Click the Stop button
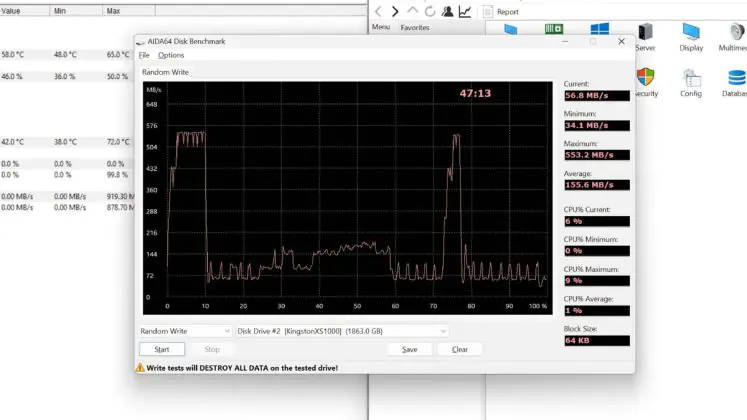 [x=212, y=349]
